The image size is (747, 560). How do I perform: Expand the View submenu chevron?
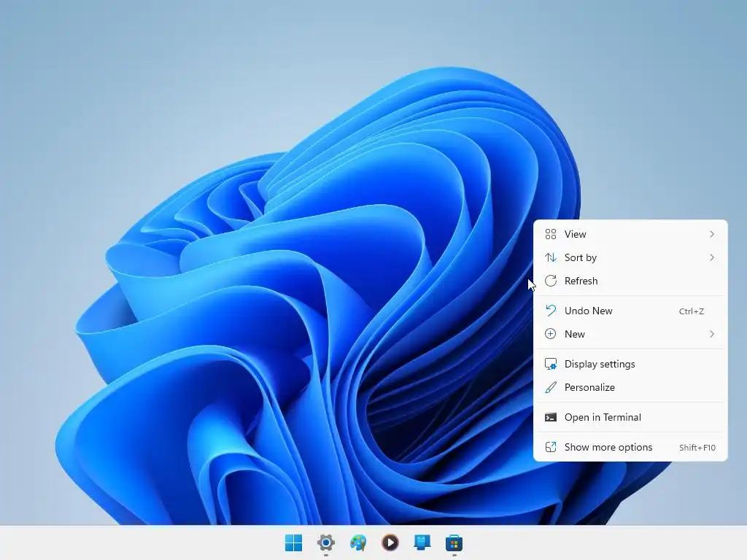click(712, 234)
